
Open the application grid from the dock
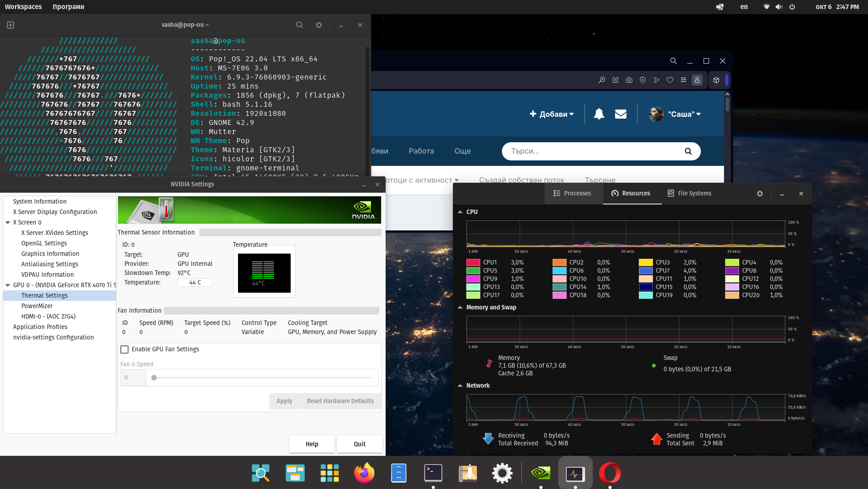click(x=330, y=473)
